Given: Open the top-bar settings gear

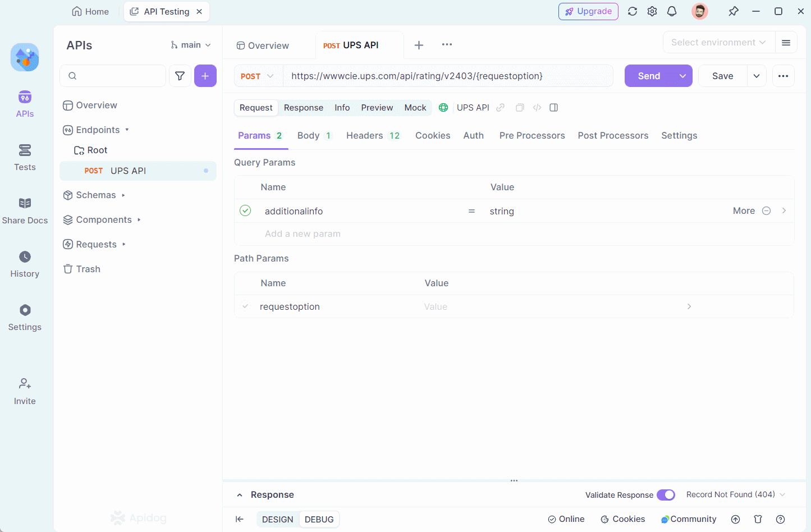Looking at the screenshot, I should 652,11.
